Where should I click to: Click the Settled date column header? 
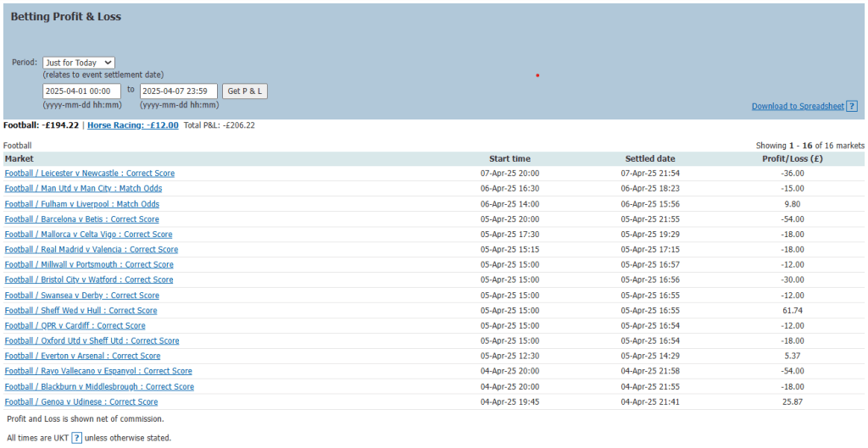[x=649, y=158]
